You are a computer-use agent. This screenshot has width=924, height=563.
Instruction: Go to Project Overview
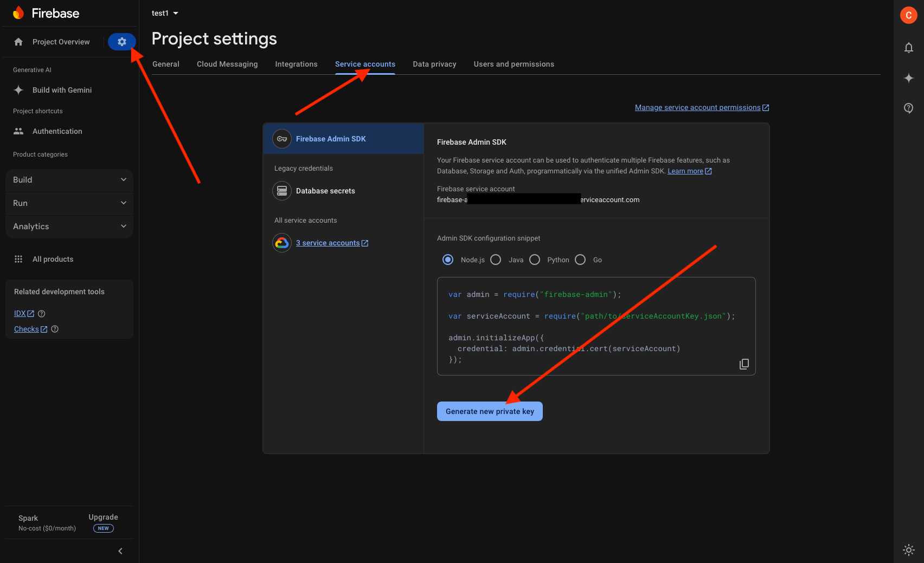61,42
